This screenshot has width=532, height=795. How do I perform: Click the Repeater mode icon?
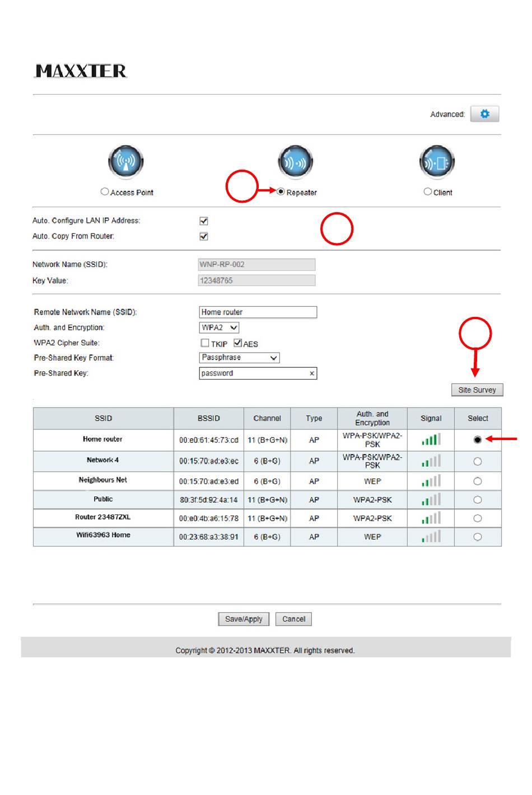295,162
